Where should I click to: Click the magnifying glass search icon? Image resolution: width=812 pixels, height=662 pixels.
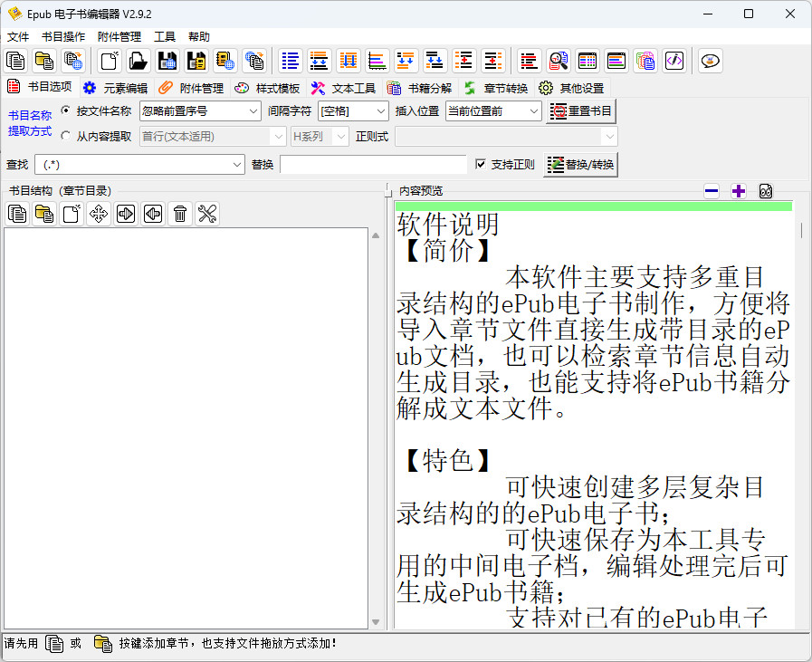(x=559, y=61)
